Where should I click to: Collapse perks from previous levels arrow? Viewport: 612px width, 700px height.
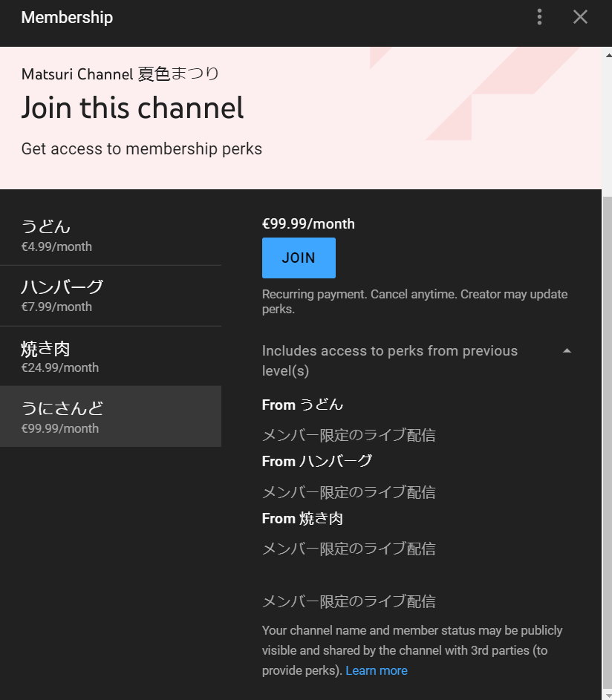[x=567, y=351]
